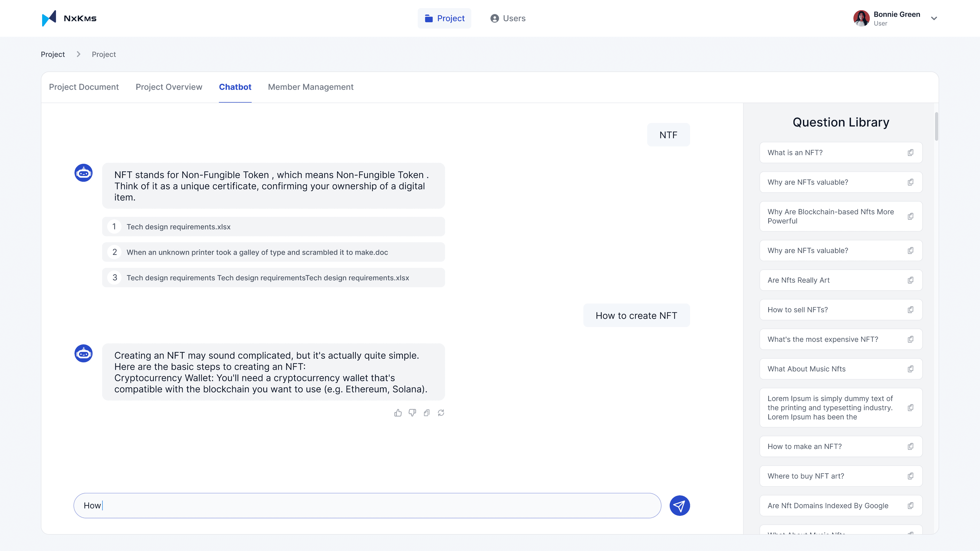Click the thumbs down icon on response

tap(412, 413)
